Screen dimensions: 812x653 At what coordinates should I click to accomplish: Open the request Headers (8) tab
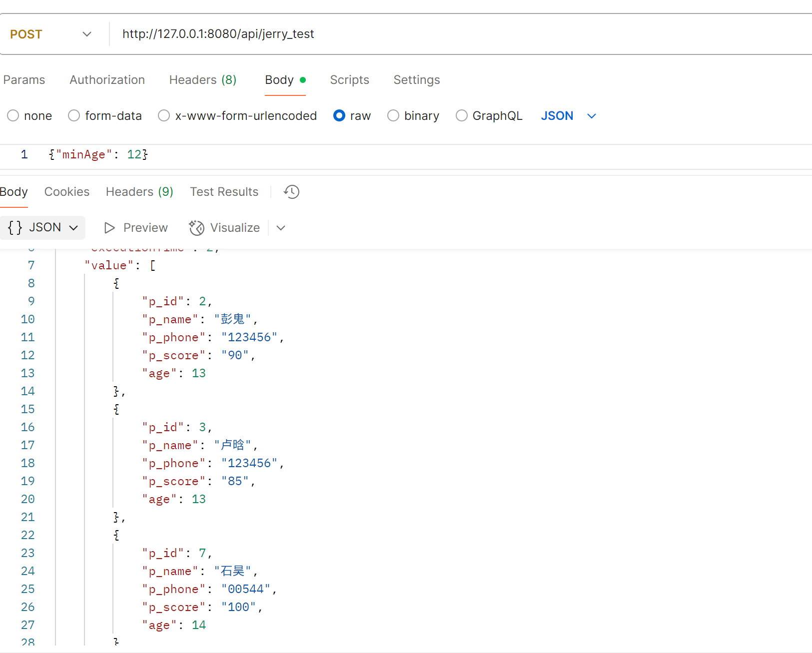pyautogui.click(x=203, y=80)
